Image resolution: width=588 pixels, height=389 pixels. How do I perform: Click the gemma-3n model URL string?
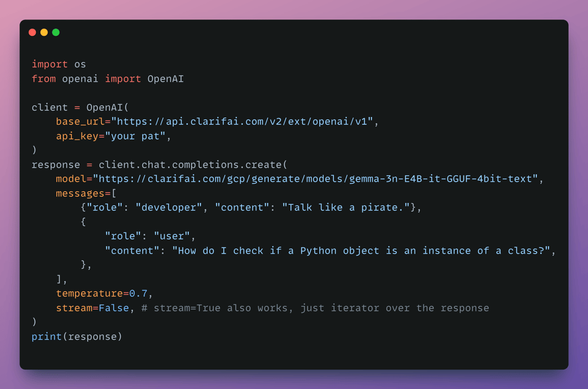coord(318,179)
